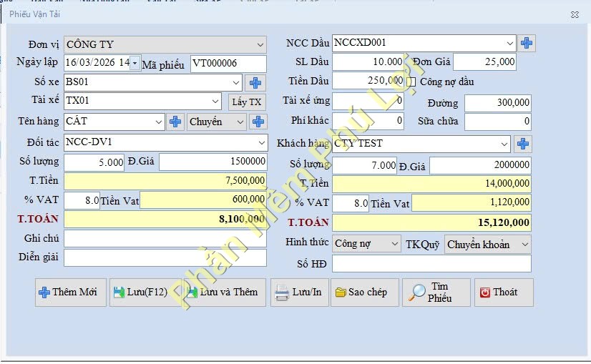Click the Tiền Dầu 250,000 field

click(368, 81)
